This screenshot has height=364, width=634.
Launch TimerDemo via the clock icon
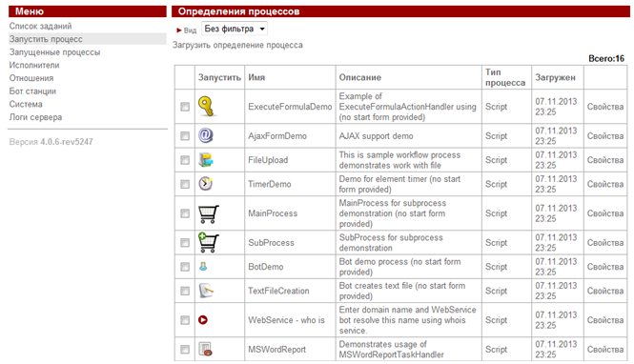(x=205, y=184)
